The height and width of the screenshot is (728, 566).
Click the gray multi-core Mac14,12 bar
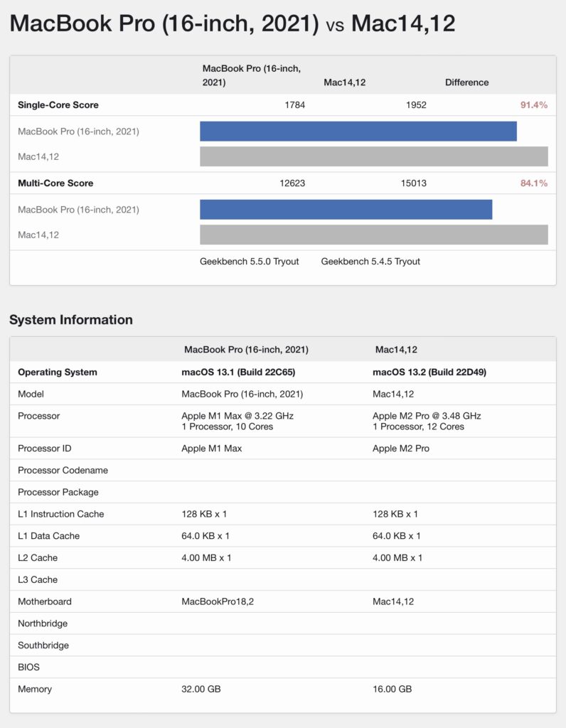[374, 235]
